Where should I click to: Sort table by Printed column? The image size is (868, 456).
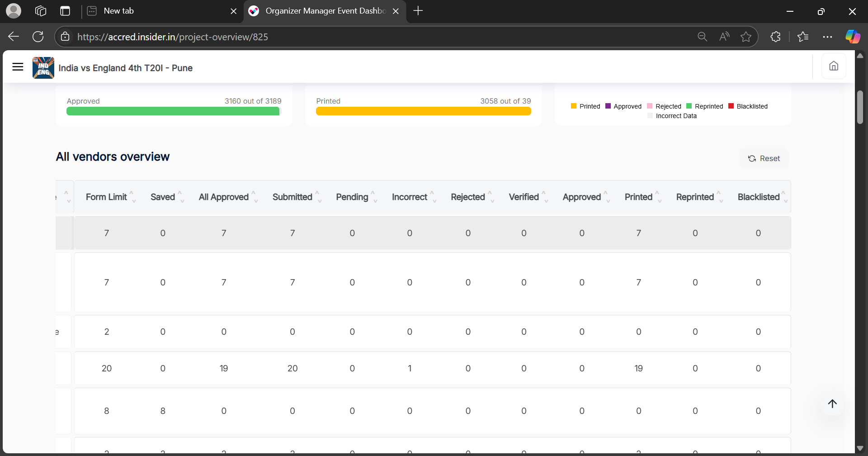click(638, 197)
